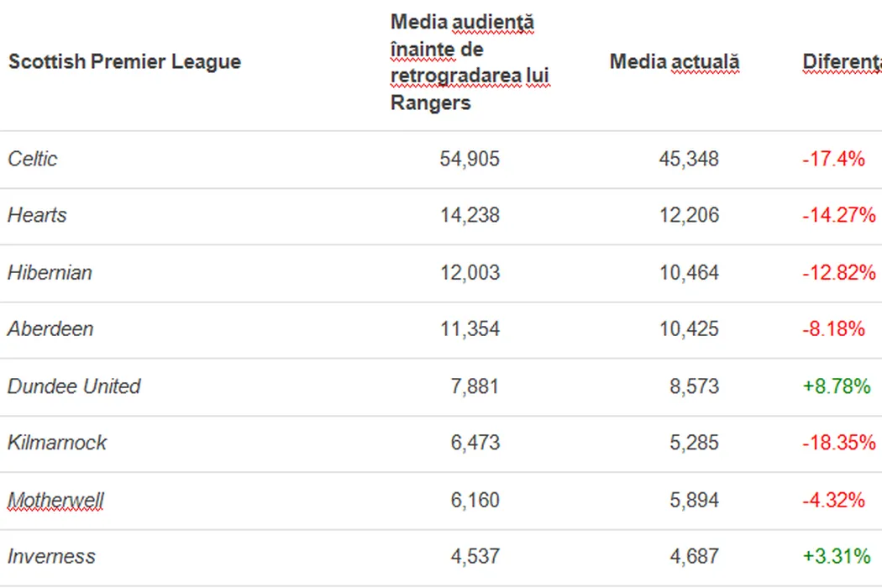Click the green +3.31% Inverness difference
This screenshot has height=588, width=882.
click(837, 556)
